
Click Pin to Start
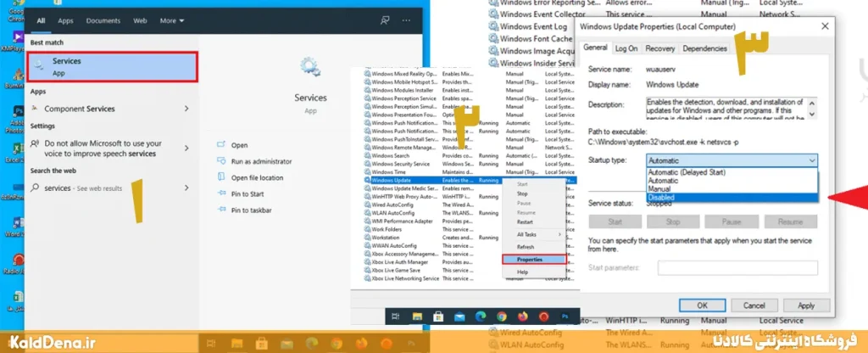click(247, 194)
